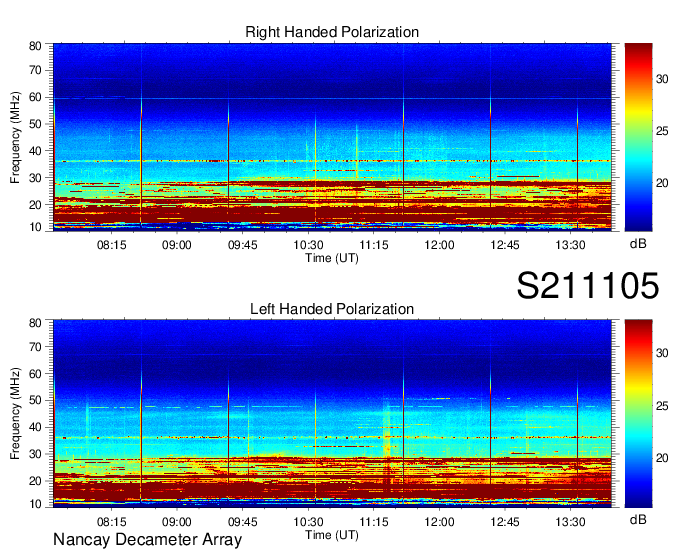Click 10 MHz tick on Left Handed axis
Viewport: 680px width, 552px height.
pyautogui.click(x=35, y=504)
